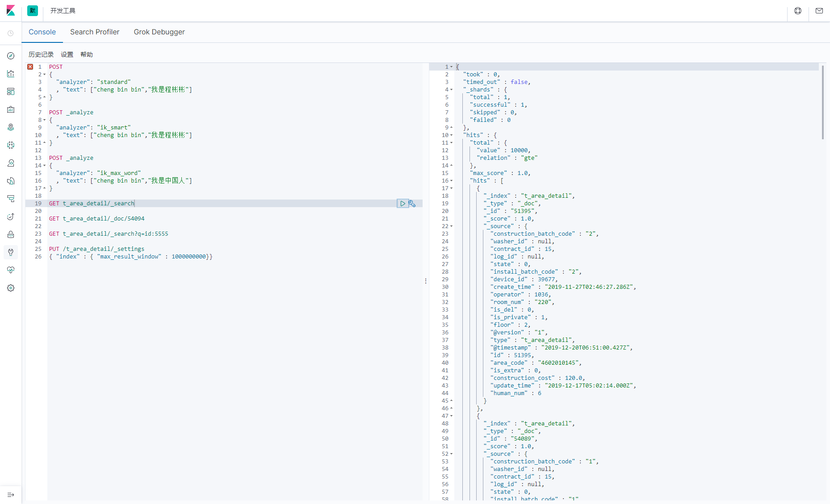Open Dev Tools wrench icon in sidebar

11,252
